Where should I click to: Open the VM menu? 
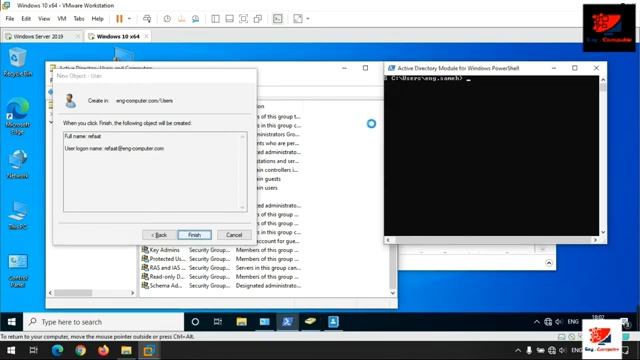pyautogui.click(x=62, y=19)
